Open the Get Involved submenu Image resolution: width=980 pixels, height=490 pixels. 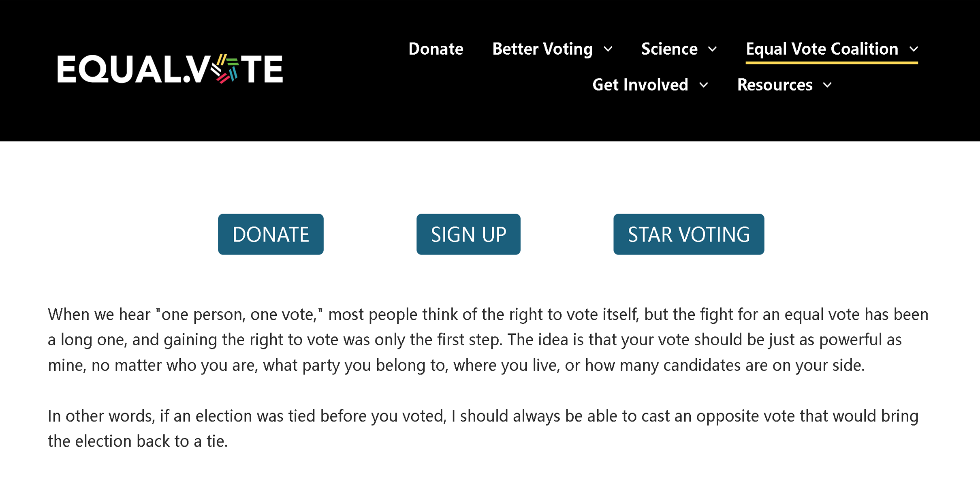coord(640,85)
